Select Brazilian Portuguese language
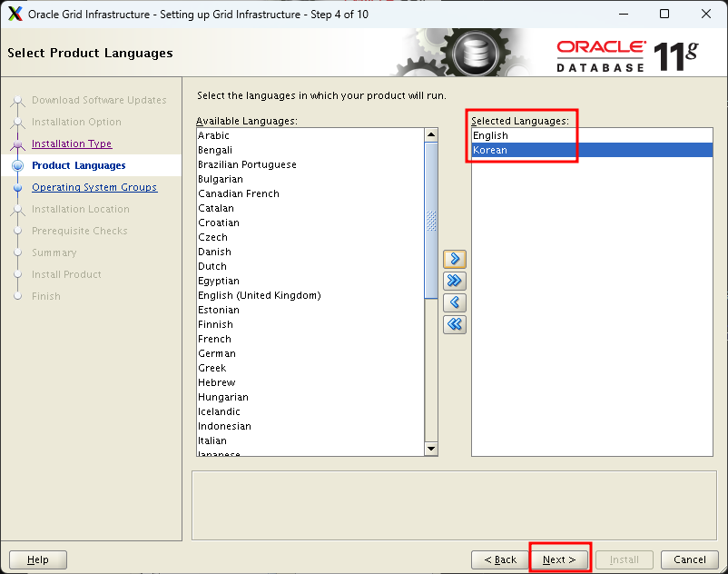The height and width of the screenshot is (574, 728). point(310,164)
